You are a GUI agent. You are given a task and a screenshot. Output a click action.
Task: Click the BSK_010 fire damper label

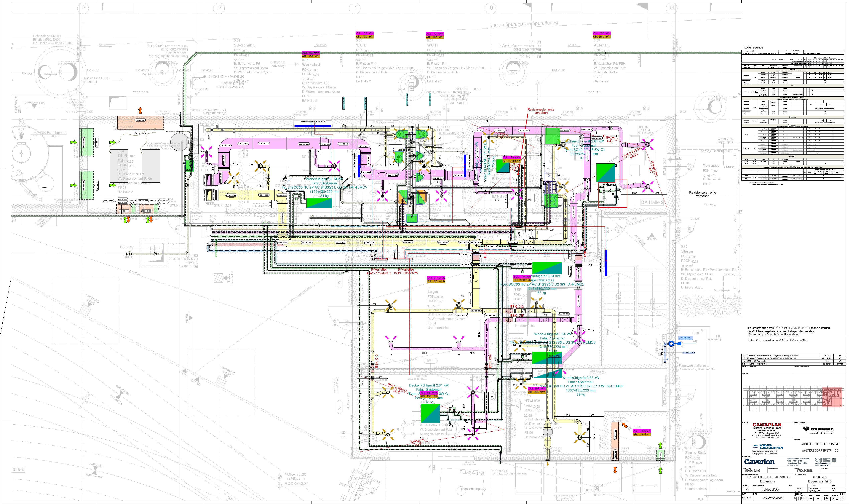[x=377, y=361]
